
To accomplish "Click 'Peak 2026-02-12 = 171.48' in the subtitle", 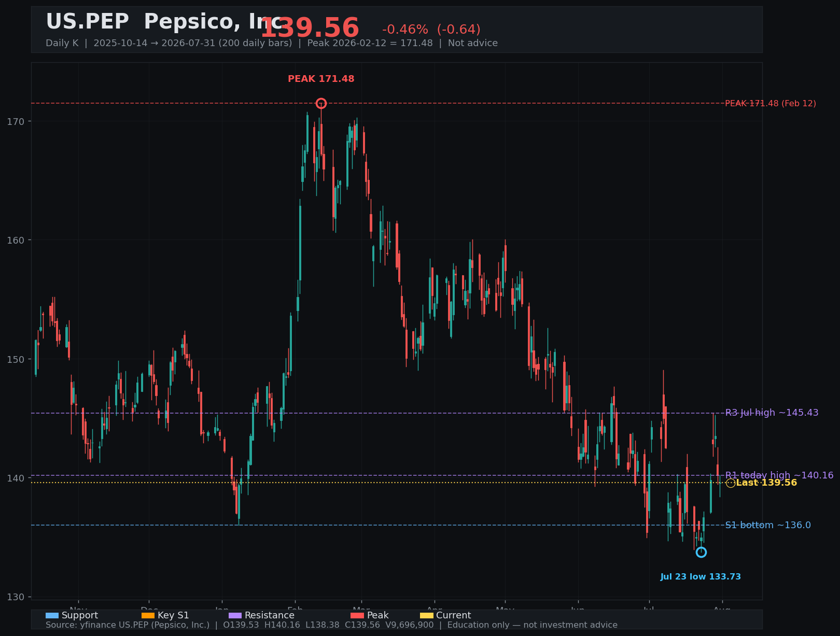I will [370, 43].
